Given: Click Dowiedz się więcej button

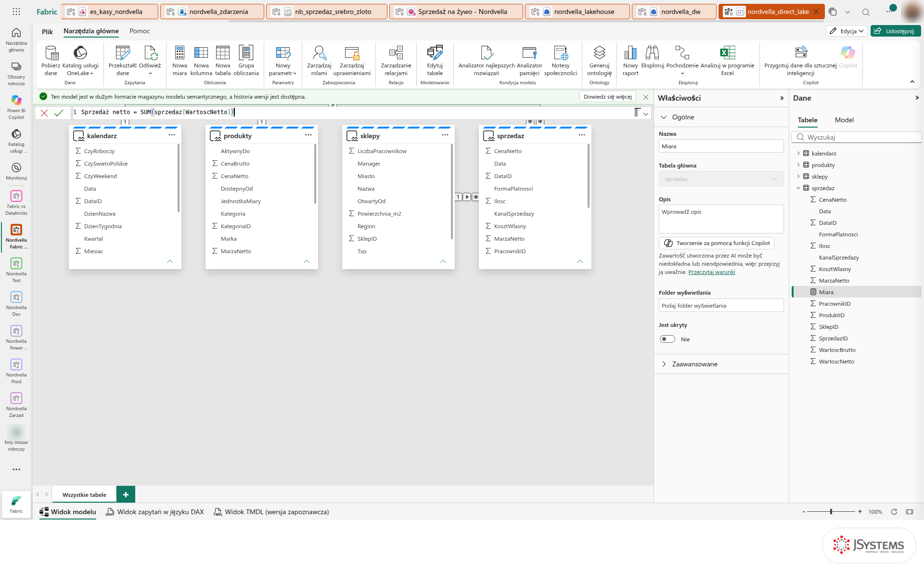Looking at the screenshot, I should click(607, 97).
